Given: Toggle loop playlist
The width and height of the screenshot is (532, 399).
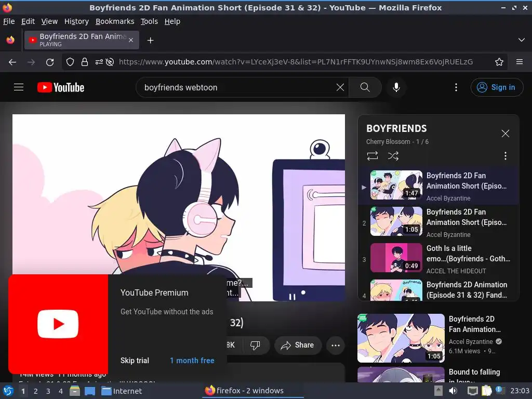Looking at the screenshot, I should 372,156.
